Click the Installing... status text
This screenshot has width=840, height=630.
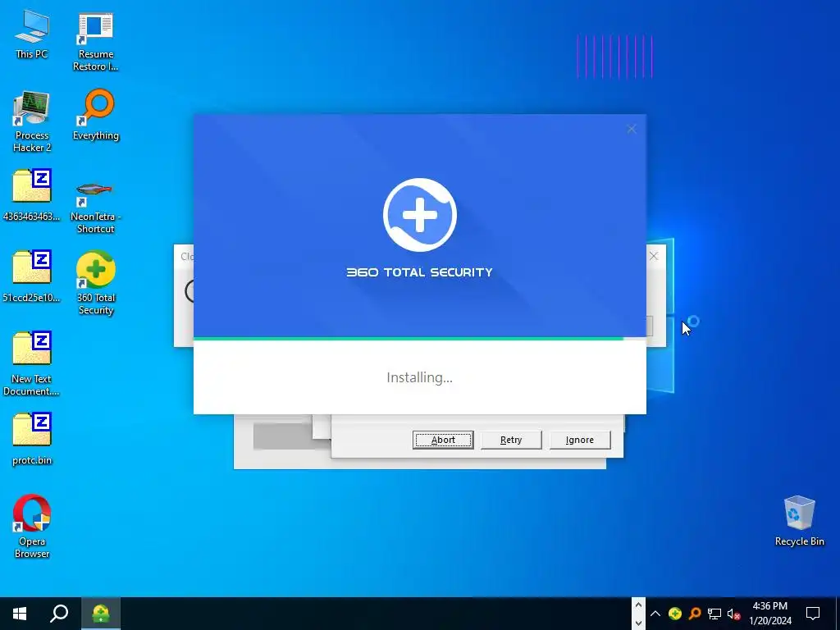click(419, 377)
